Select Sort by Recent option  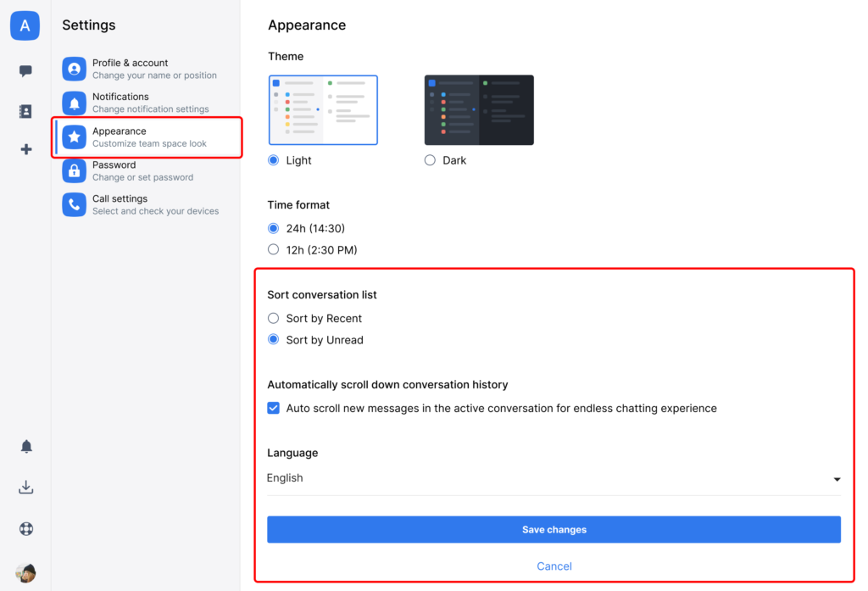[274, 318]
